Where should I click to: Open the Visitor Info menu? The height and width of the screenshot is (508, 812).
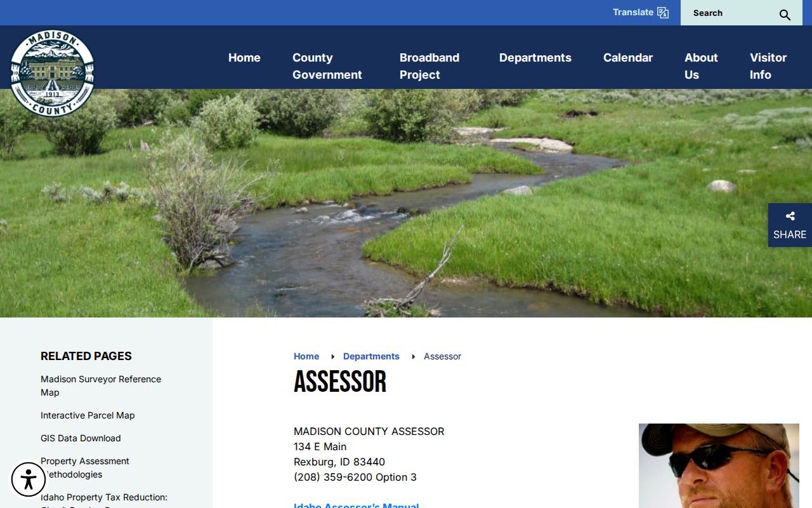768,66
